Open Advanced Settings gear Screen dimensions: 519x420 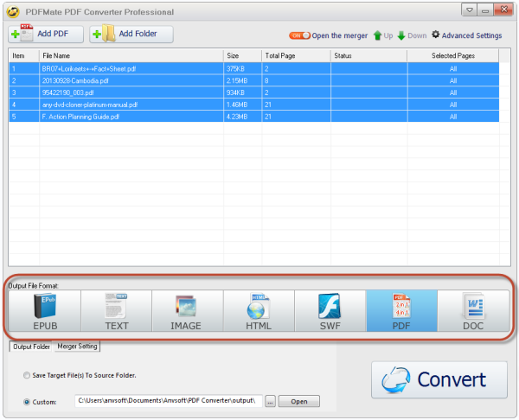467,35
